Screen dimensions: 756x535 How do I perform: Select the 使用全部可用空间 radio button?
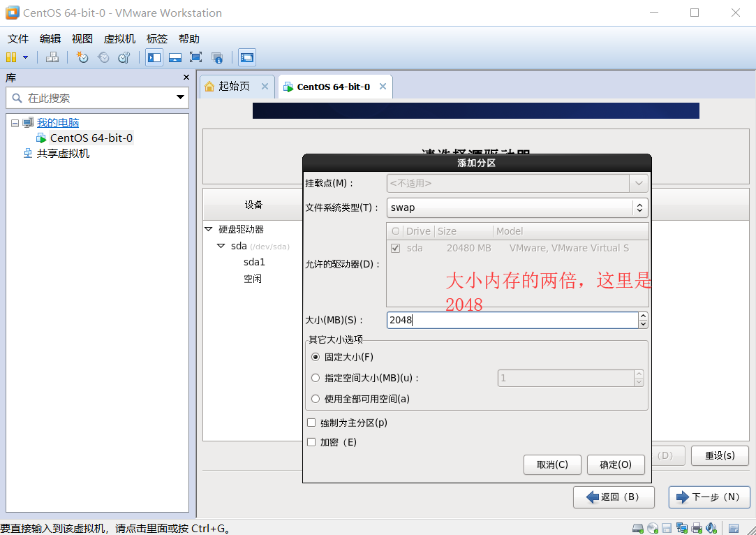(316, 399)
